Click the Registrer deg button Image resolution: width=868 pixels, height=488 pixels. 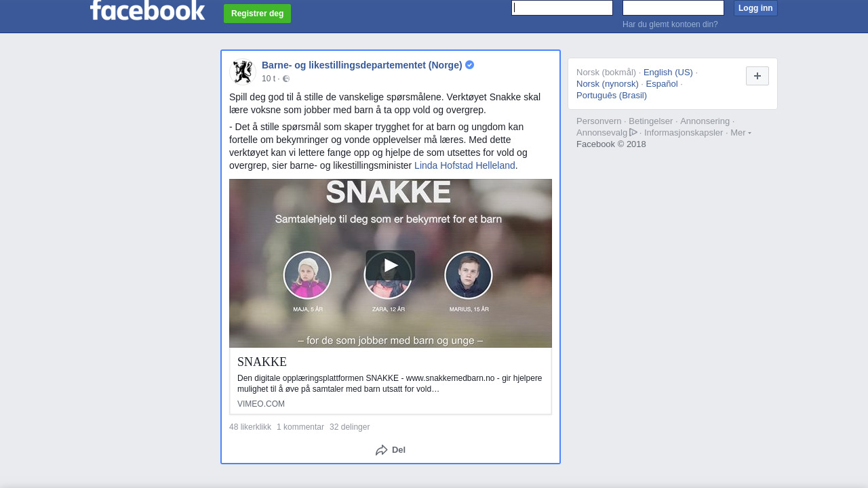point(257,14)
